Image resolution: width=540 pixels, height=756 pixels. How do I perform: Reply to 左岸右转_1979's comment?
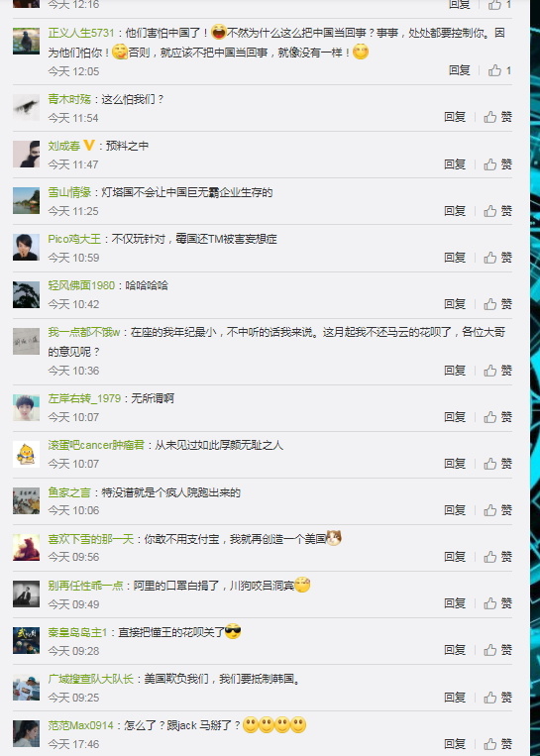(455, 416)
